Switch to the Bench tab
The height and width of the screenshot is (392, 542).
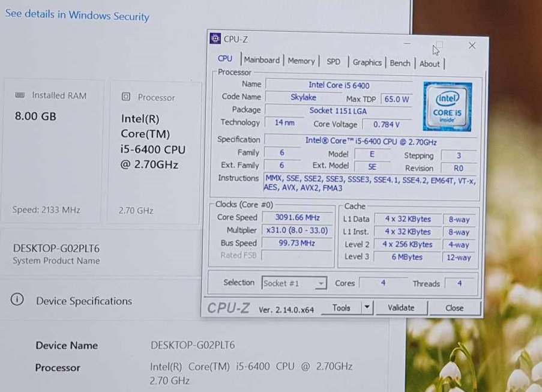[x=400, y=63]
